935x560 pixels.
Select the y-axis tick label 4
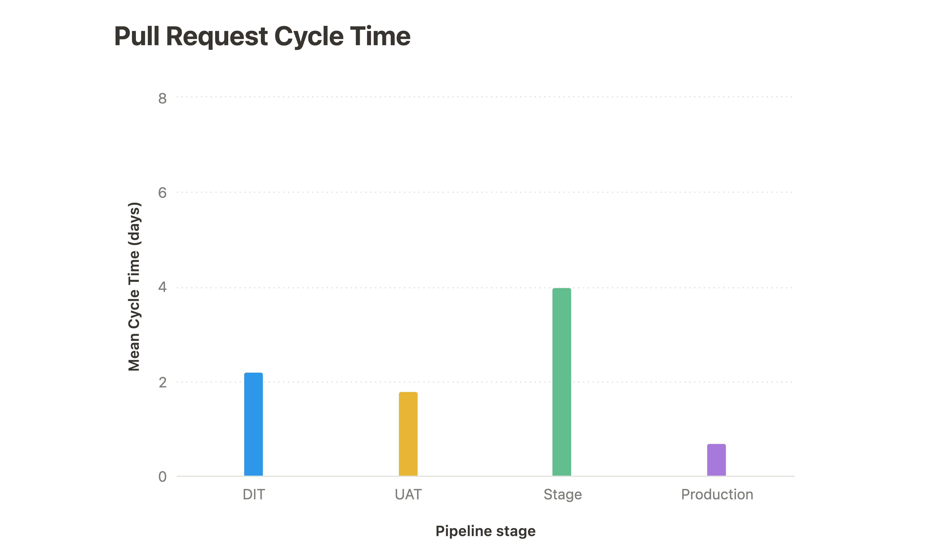tap(162, 288)
